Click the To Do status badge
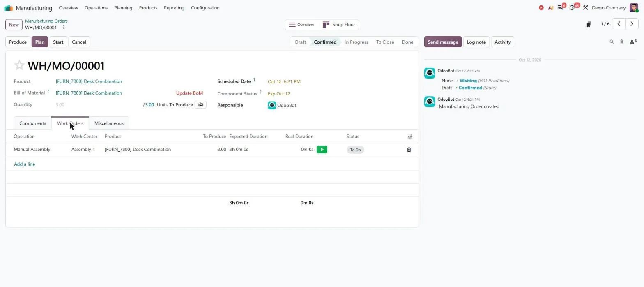The image size is (644, 287). point(355,150)
